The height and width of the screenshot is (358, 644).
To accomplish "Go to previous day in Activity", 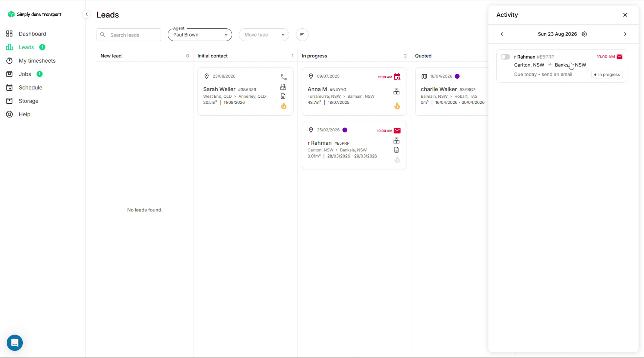I will click(502, 34).
